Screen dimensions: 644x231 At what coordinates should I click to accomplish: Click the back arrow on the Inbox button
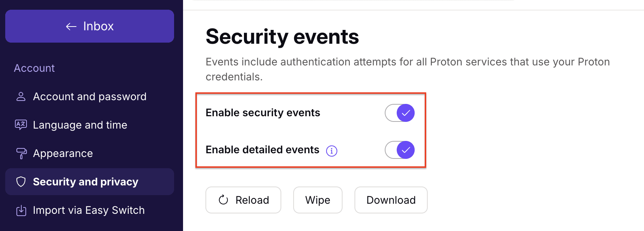[x=71, y=26]
